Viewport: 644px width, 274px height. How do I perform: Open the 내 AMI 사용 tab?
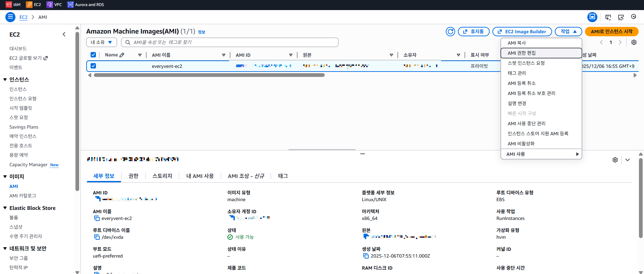pos(200,176)
